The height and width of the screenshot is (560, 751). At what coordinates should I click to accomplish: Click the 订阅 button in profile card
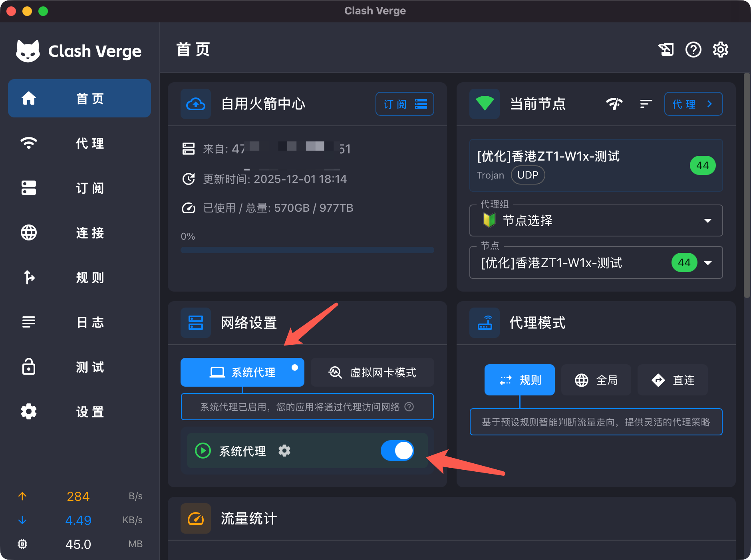[404, 104]
